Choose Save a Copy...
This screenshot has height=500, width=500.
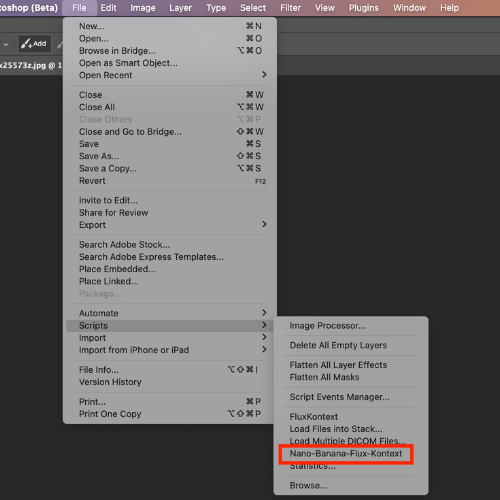coord(170,168)
